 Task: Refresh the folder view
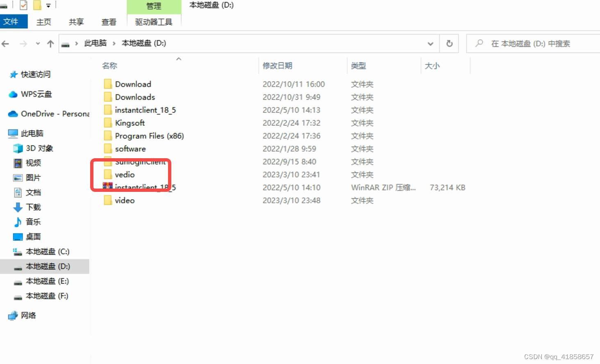(x=449, y=43)
